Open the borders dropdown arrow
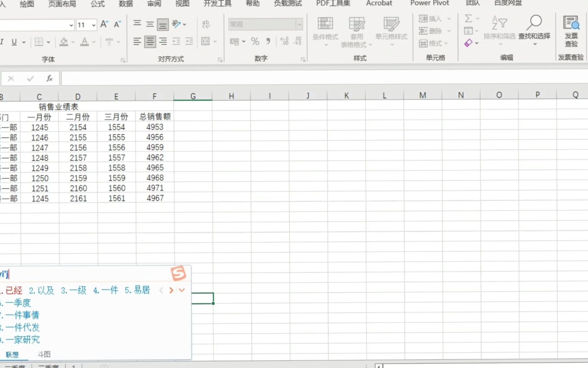This screenshot has width=588, height=368. click(x=48, y=42)
